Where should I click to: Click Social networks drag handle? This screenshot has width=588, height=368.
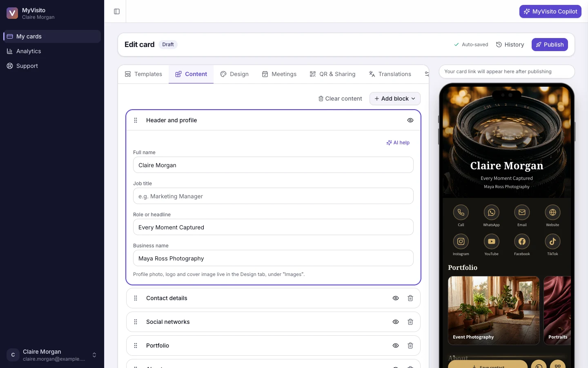pyautogui.click(x=136, y=322)
